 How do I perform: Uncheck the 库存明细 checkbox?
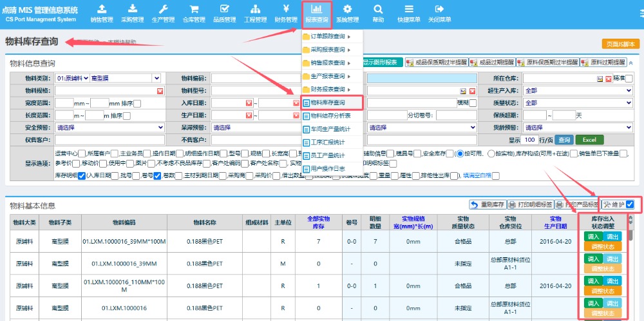(81, 175)
